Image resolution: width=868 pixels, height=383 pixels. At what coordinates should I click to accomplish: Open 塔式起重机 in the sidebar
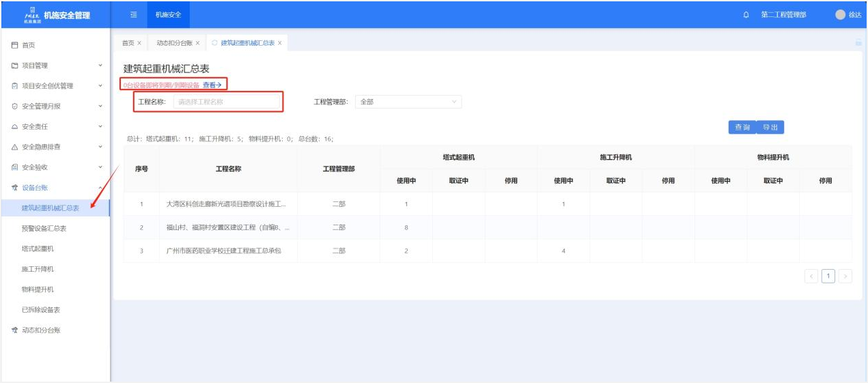pos(38,249)
